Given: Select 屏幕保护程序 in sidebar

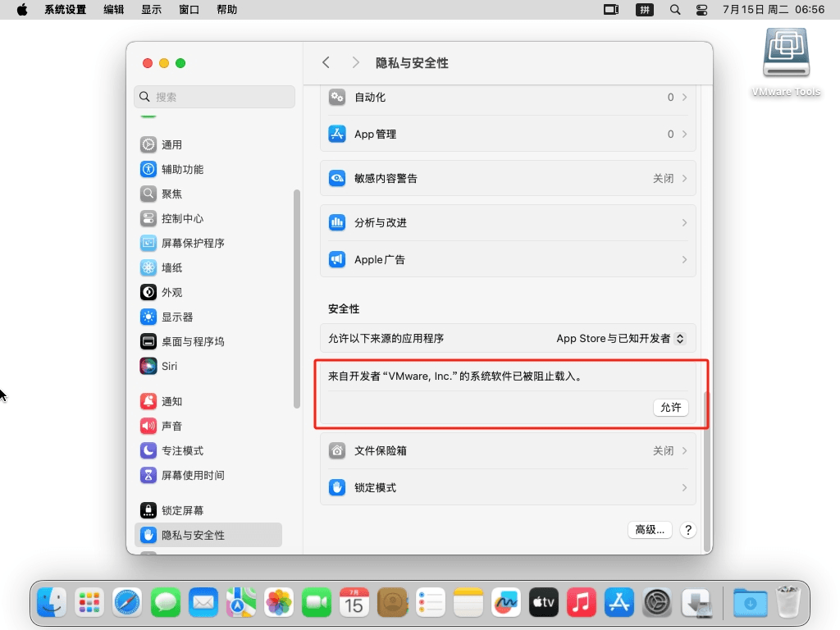Looking at the screenshot, I should 208,243.
